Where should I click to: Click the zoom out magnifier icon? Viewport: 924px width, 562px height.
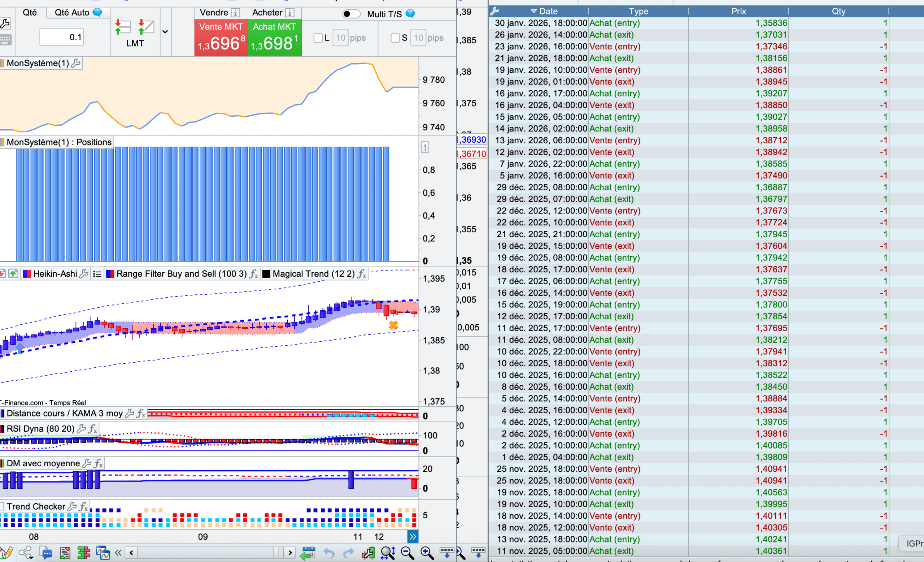[x=407, y=553]
